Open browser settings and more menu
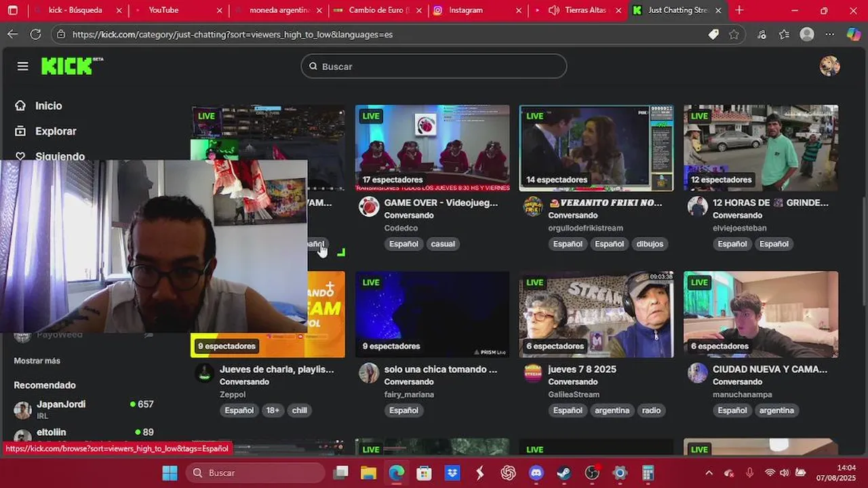 click(830, 34)
